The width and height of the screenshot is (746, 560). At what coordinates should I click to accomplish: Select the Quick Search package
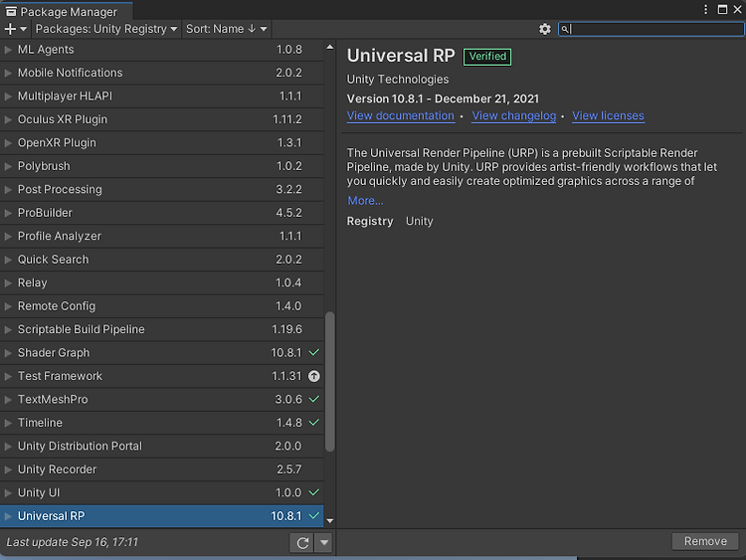tap(161, 260)
